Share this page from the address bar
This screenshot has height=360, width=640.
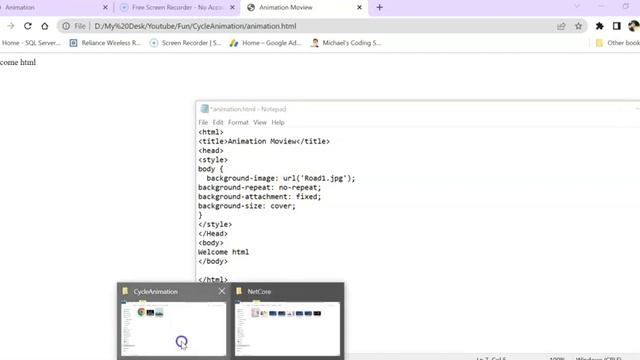(561, 26)
